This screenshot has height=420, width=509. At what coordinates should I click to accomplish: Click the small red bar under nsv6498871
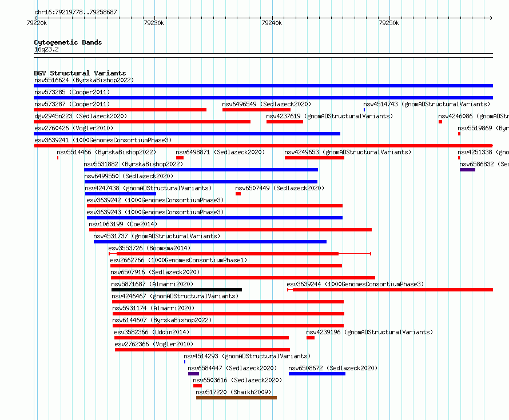180,158
